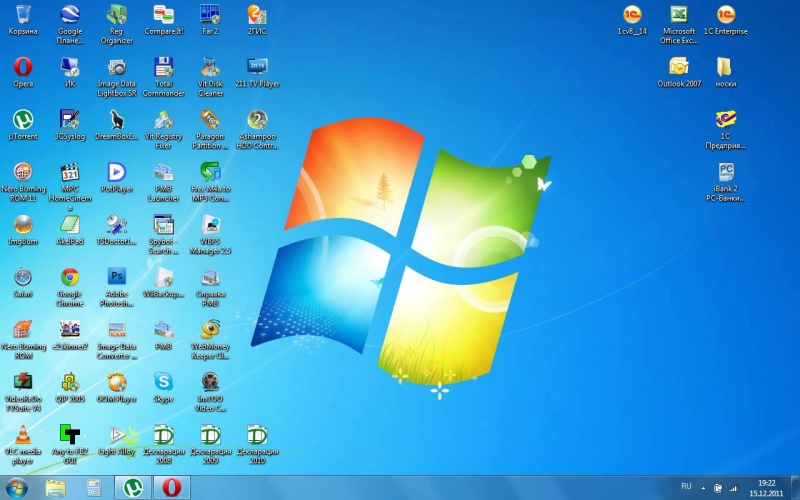Select the Google Chrome desktop icon
This screenshot has height=500, width=800.
[x=70, y=278]
